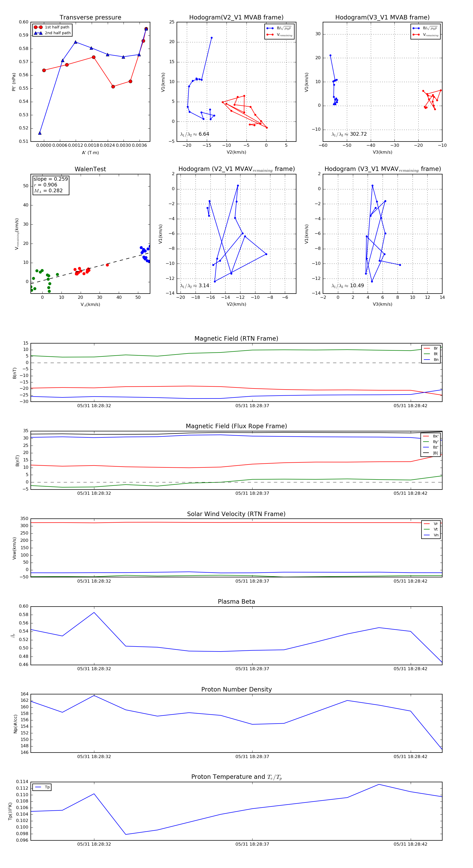The image size is (473, 868).
Task: Click the eigenvalue ratio text "6.64"
Action: (204, 134)
